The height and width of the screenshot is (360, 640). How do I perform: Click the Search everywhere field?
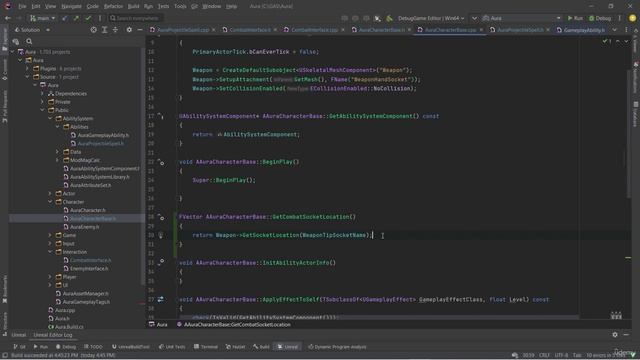(136, 18)
